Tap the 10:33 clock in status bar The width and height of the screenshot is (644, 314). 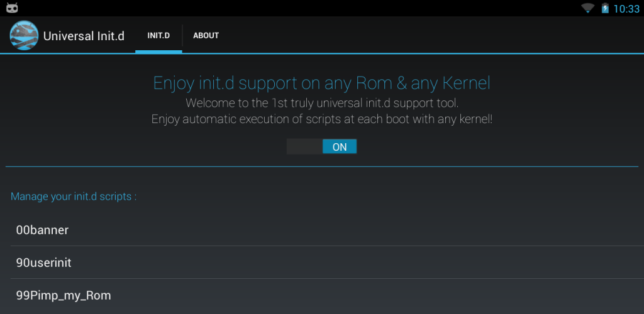626,9
